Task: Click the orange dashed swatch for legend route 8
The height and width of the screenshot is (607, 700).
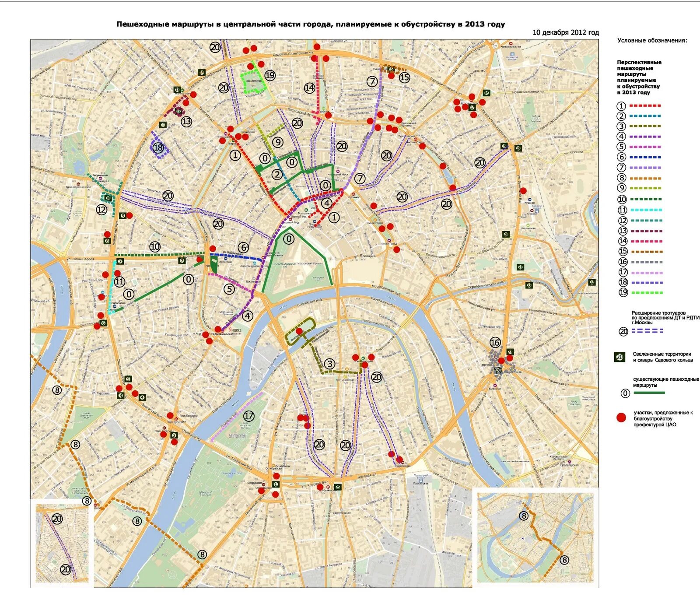Action: 645,178
